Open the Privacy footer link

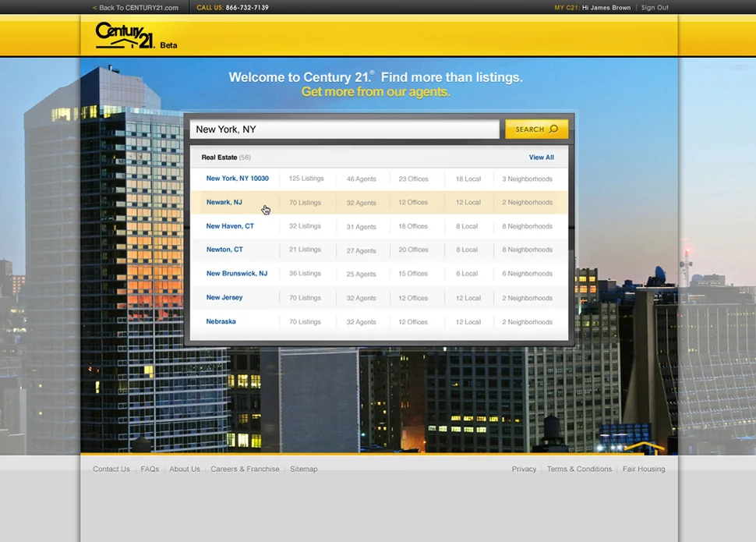click(x=524, y=469)
